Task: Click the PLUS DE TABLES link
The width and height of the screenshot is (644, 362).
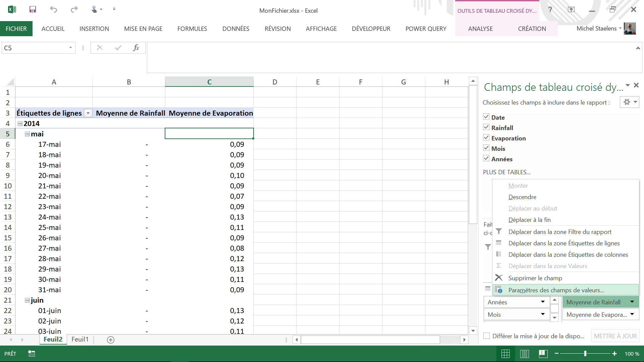Action: click(506, 172)
